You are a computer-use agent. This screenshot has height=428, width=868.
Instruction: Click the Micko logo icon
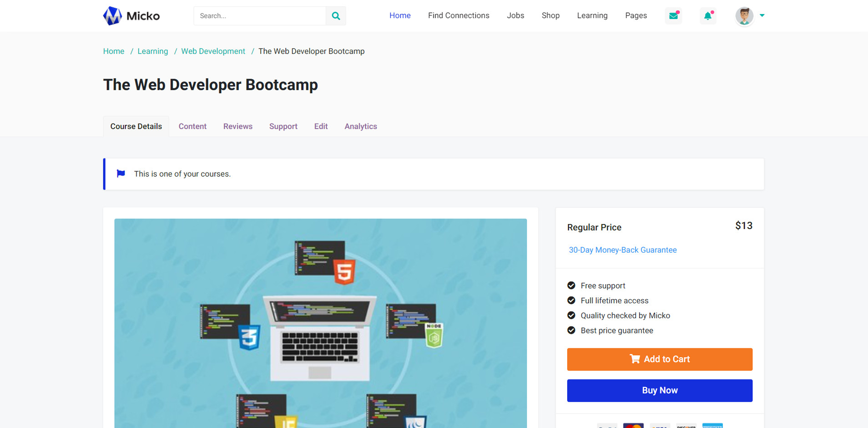click(x=112, y=16)
